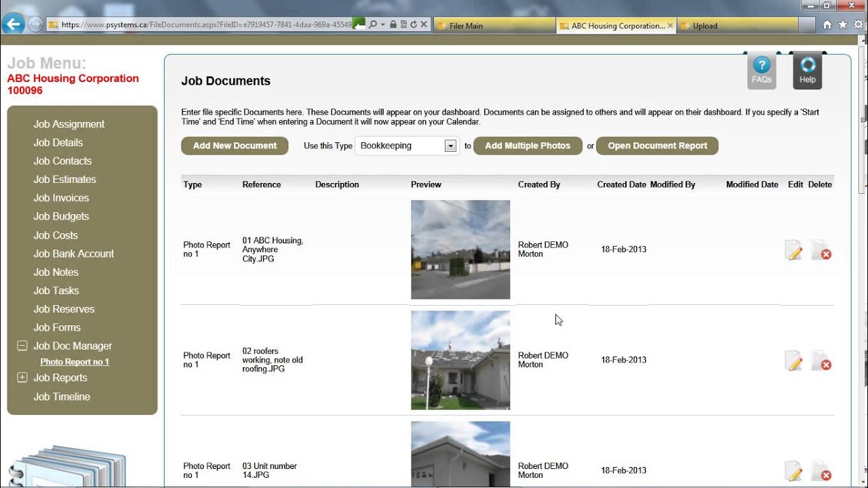The width and height of the screenshot is (868, 488).
Task: Open Job Budgets menu item
Action: (x=61, y=216)
